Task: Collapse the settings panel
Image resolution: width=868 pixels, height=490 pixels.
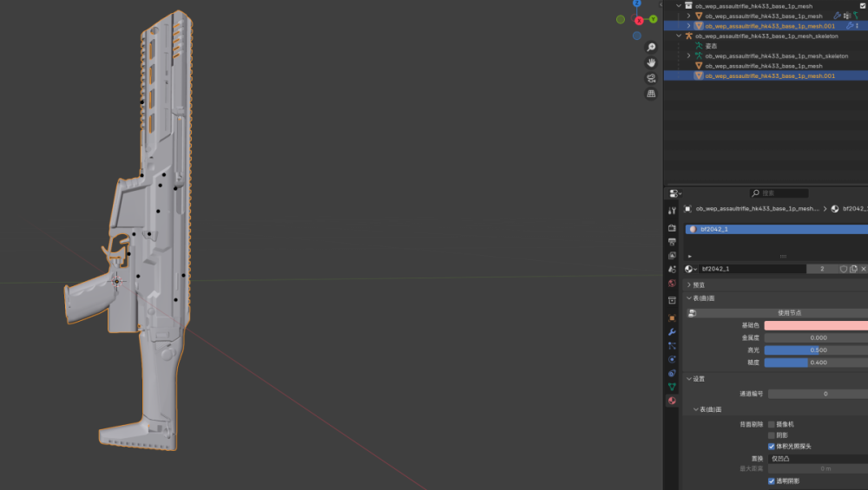Action: tap(689, 379)
